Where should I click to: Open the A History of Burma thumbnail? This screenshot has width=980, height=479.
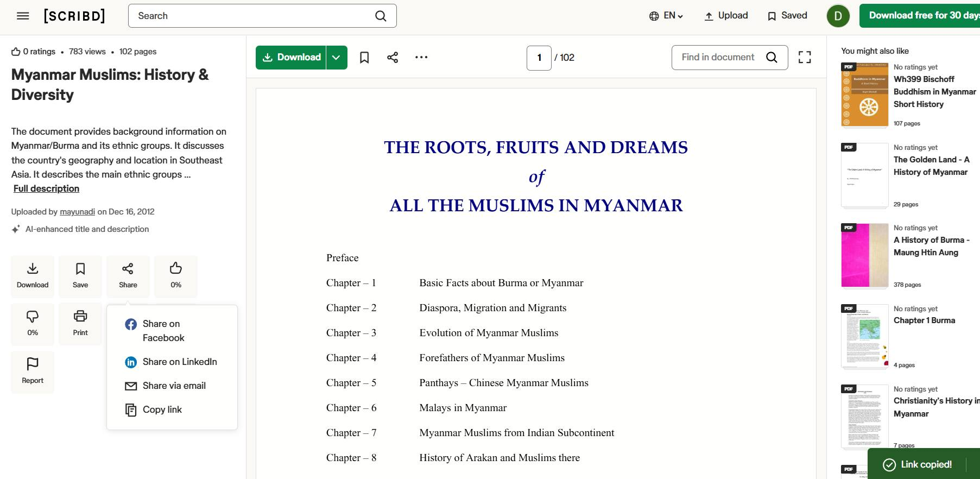click(864, 255)
